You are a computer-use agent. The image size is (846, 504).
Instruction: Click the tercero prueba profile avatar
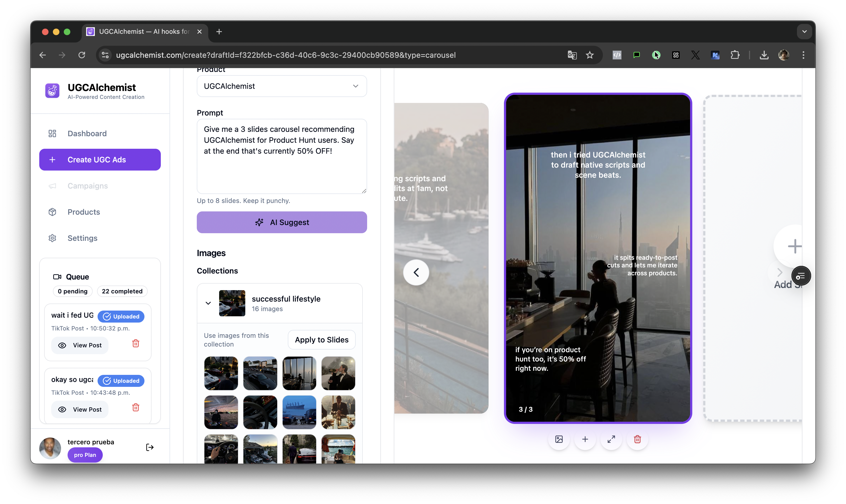50,448
